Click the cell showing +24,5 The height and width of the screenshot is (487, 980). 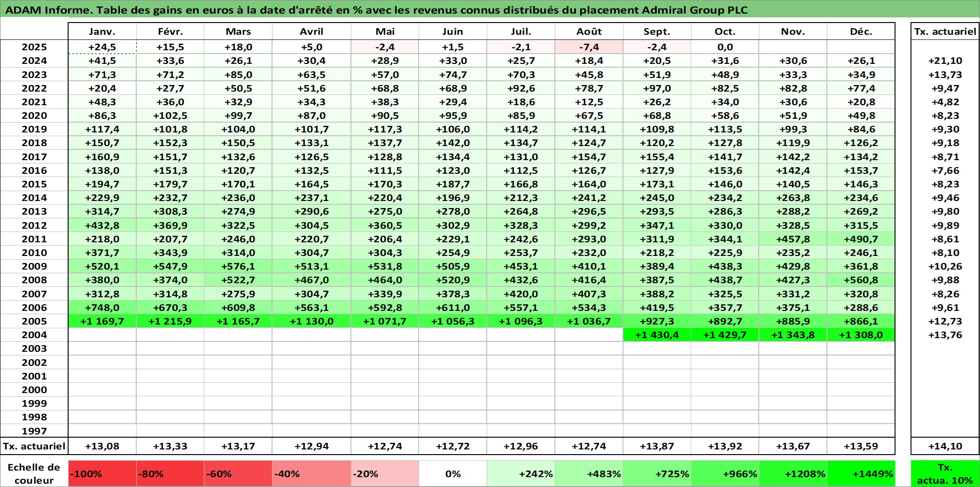coord(102,47)
